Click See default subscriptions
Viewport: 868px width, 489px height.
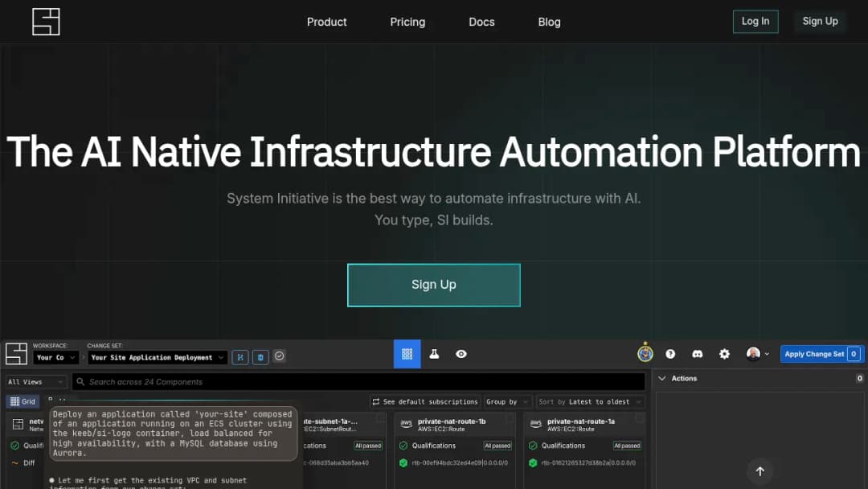424,401
